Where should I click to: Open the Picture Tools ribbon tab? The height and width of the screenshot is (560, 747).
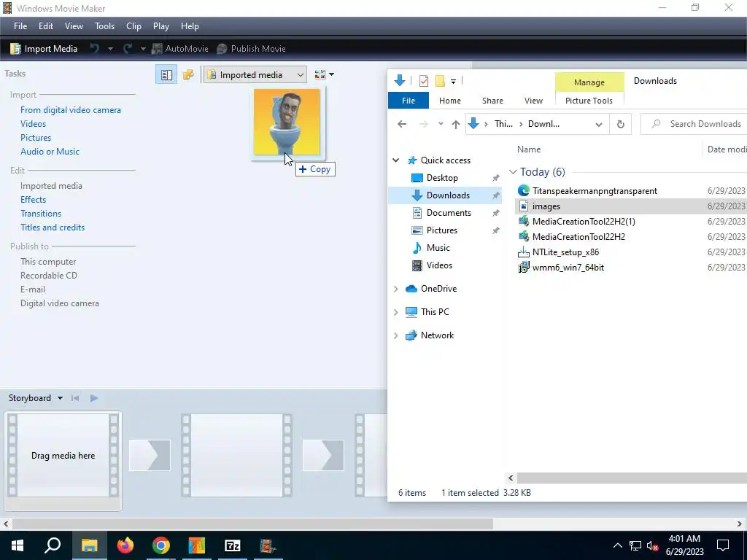click(589, 101)
